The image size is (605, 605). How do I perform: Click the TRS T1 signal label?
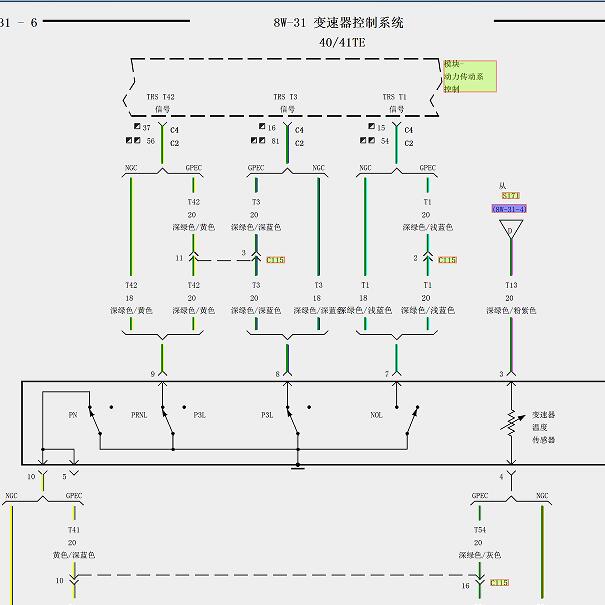click(395, 103)
